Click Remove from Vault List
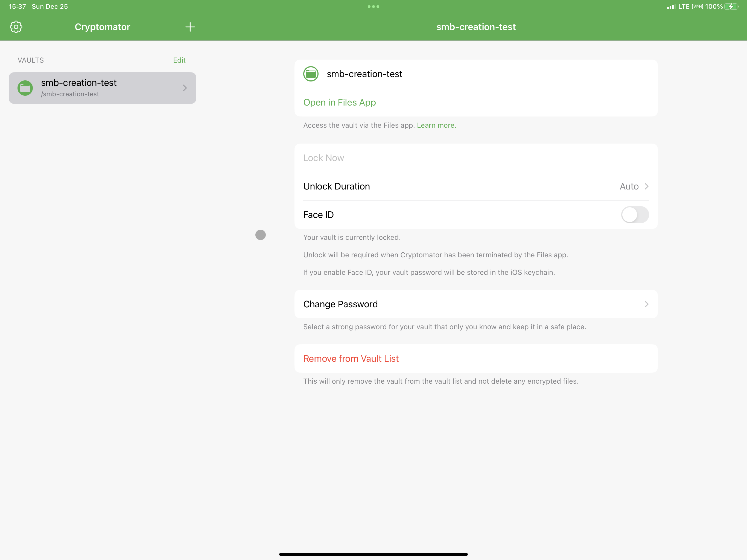The height and width of the screenshot is (560, 747). click(351, 358)
